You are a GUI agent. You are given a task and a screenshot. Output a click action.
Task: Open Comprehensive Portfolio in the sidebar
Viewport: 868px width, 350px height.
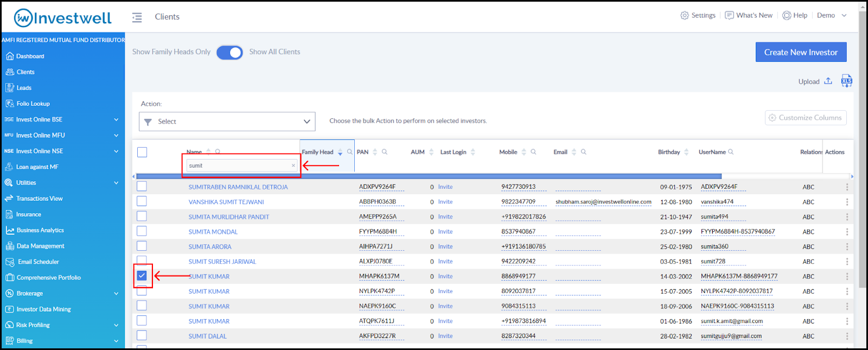pos(43,277)
